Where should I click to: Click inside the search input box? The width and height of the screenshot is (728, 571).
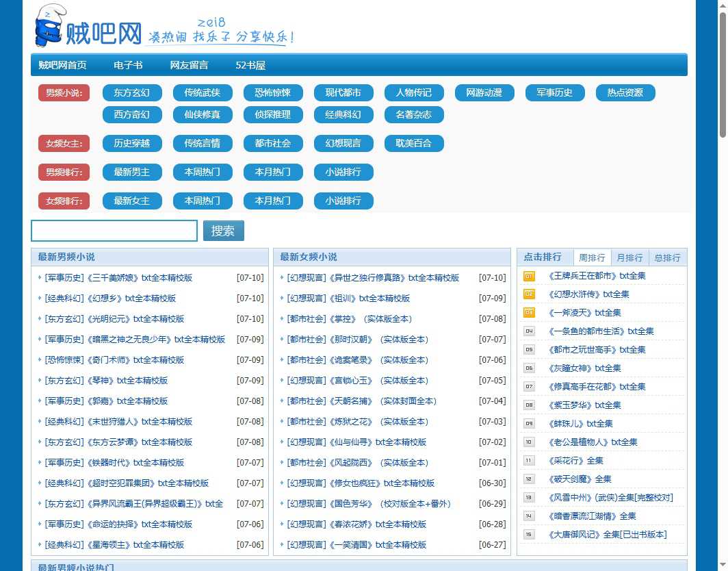click(114, 230)
